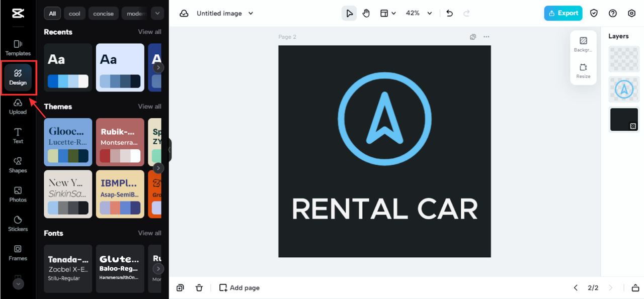Open the Shapes sidebar panel
Viewport: 644px width, 299px height.
pos(18,165)
